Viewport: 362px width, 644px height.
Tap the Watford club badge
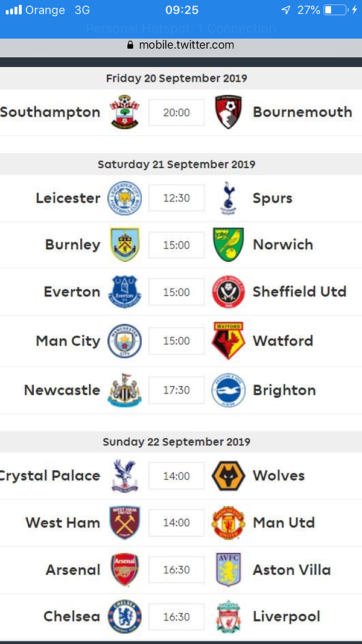(228, 340)
